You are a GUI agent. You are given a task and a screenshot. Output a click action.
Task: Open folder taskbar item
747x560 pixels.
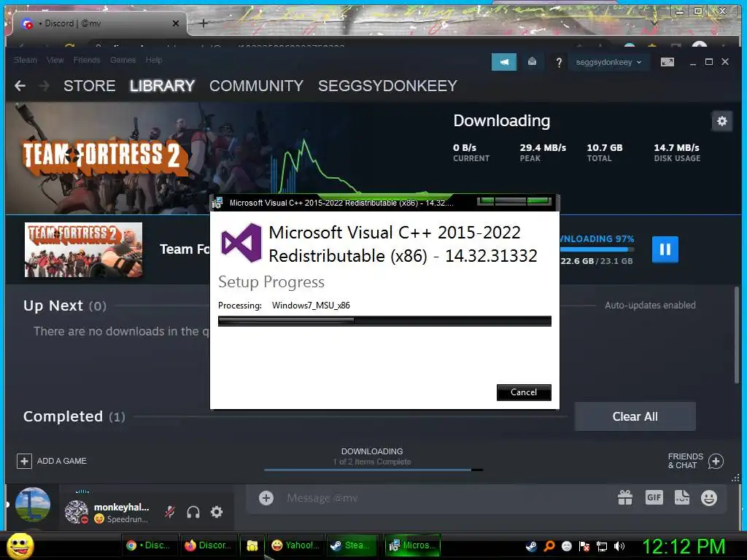coord(252,545)
